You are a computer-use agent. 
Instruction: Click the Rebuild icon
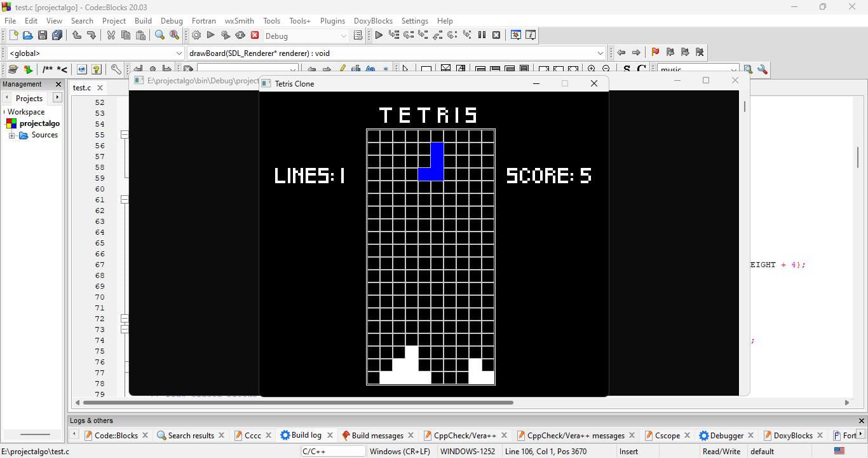[240, 36]
